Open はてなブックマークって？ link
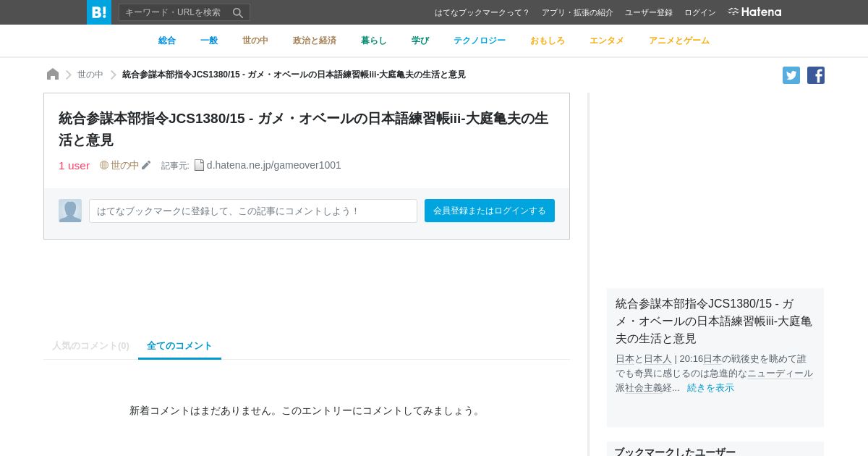868x456 pixels. pyautogui.click(x=482, y=12)
